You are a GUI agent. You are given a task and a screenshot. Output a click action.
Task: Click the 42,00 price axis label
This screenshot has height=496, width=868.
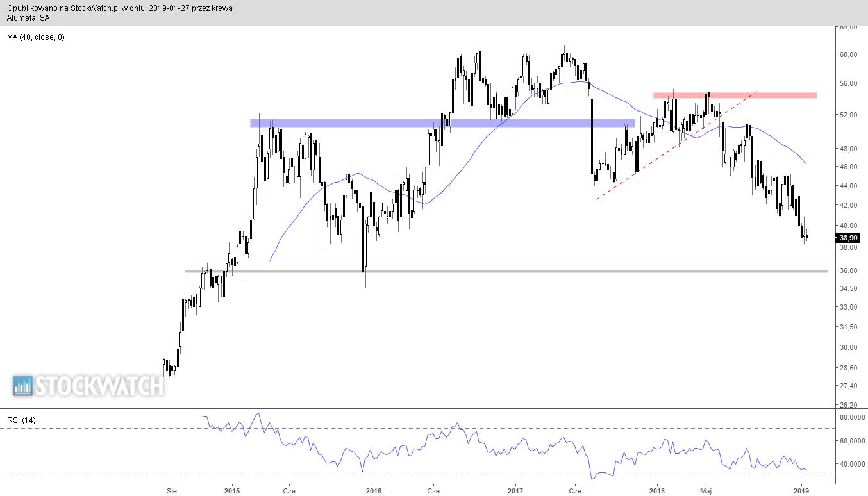coord(848,205)
